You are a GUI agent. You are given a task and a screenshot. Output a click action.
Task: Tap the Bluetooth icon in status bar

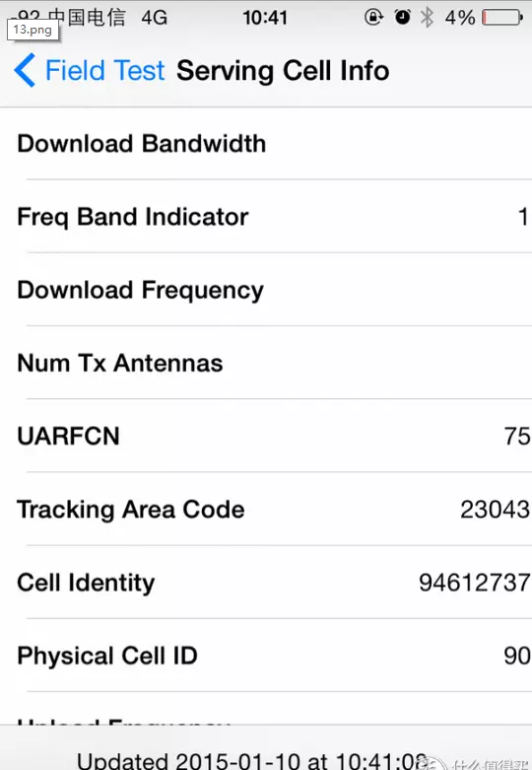tap(427, 18)
